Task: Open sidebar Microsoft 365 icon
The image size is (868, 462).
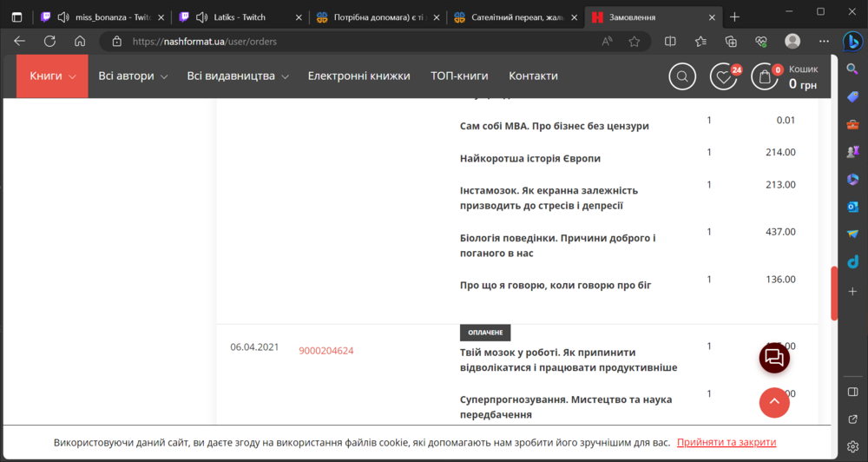Action: pyautogui.click(x=852, y=179)
